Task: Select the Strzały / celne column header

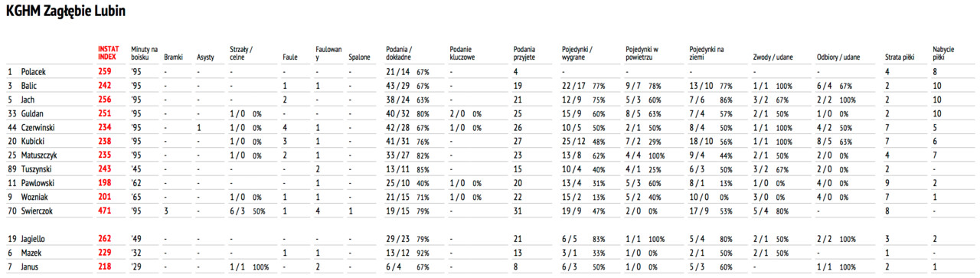Action: tap(242, 52)
